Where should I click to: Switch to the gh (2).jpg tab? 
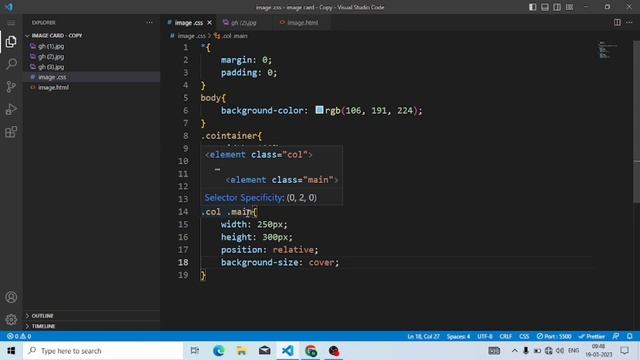(243, 22)
